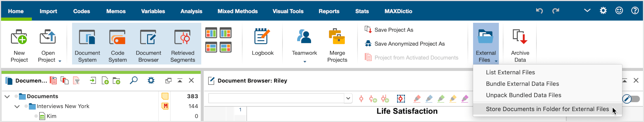Toggle edit mode switch in Document Browser
644x122 pixels.
click(631, 99)
